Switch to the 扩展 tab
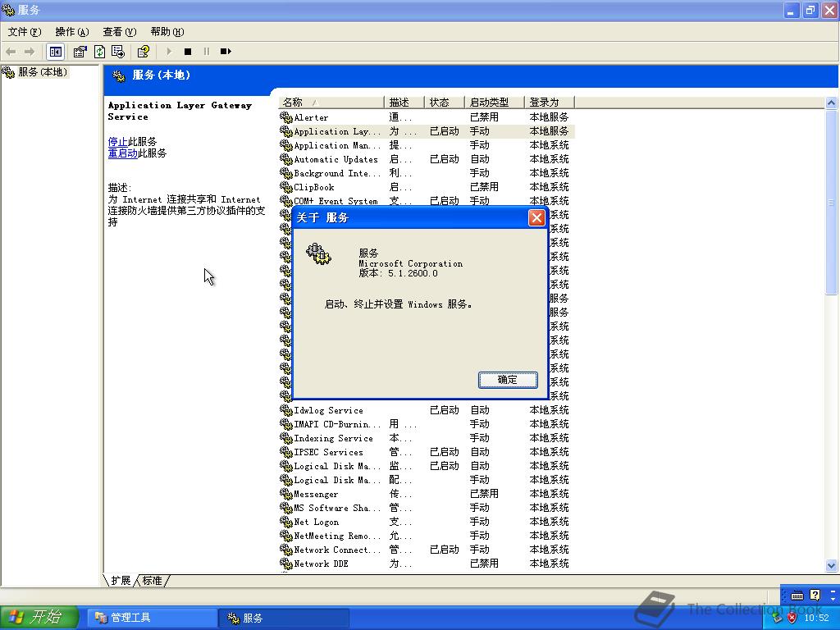Viewport: 840px width, 630px height. [x=121, y=580]
